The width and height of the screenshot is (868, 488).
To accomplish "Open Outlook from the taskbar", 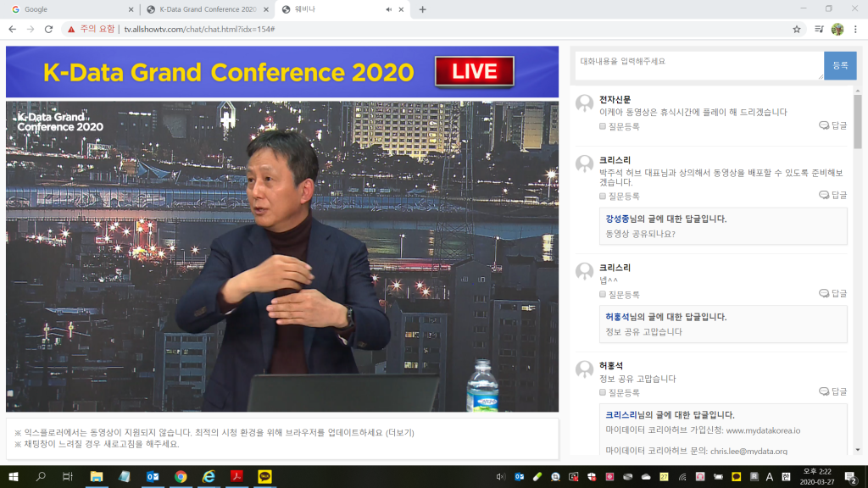I will pyautogui.click(x=153, y=476).
